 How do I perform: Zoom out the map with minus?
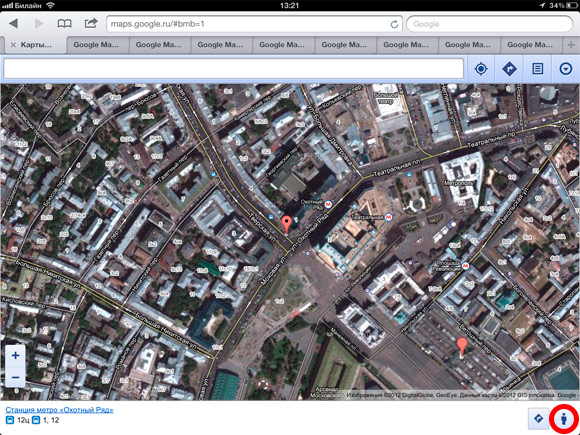(15, 377)
